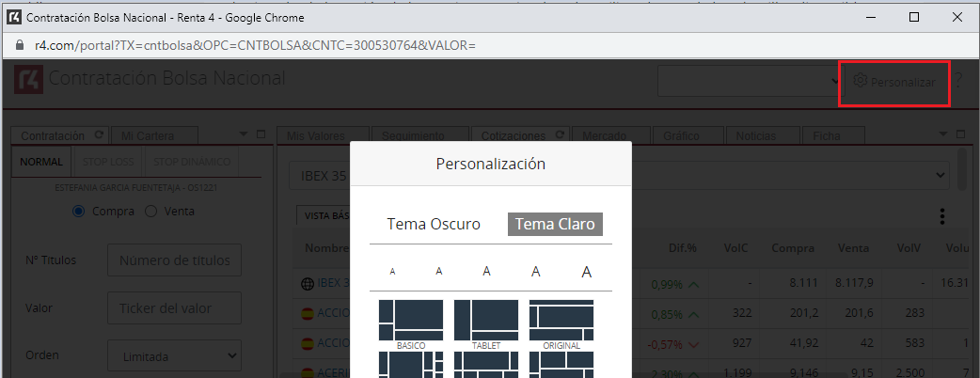Expand the right panel's tab list arrow
The image size is (980, 378).
click(x=943, y=134)
